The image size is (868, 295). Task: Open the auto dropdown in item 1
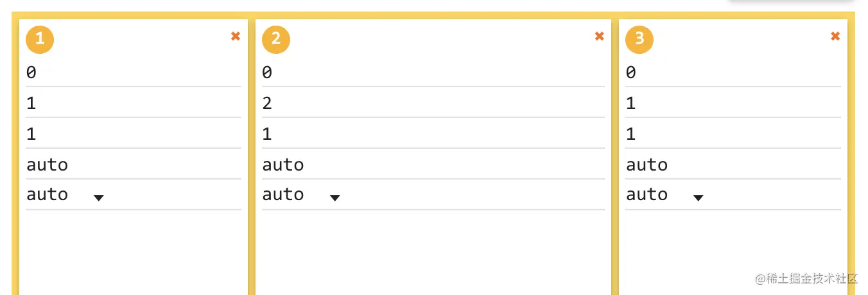[x=65, y=195]
